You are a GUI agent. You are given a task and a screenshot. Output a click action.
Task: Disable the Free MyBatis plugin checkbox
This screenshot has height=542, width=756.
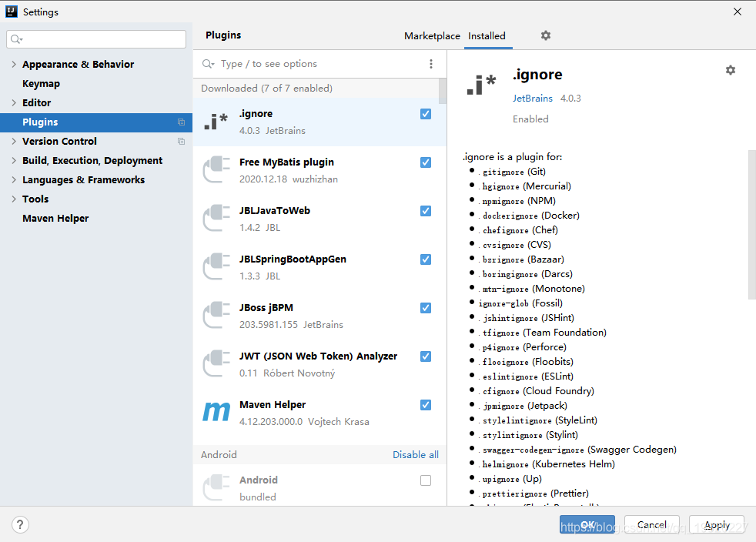425,162
